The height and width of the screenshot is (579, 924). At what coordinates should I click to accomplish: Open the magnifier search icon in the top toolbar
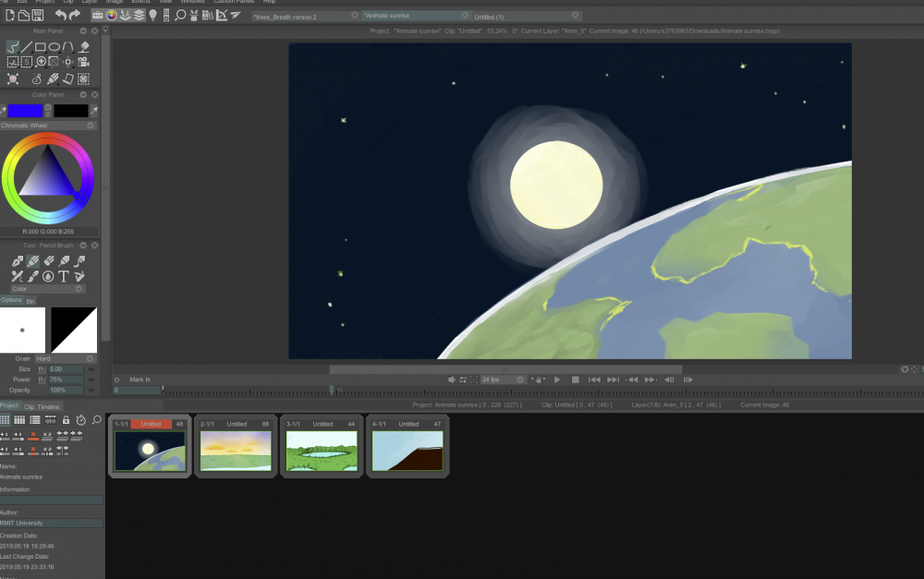(180, 16)
